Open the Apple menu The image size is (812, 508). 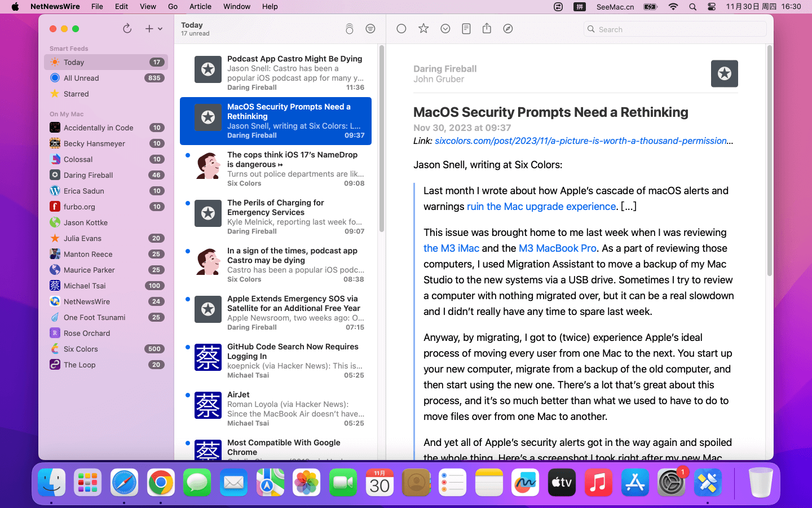pyautogui.click(x=15, y=7)
